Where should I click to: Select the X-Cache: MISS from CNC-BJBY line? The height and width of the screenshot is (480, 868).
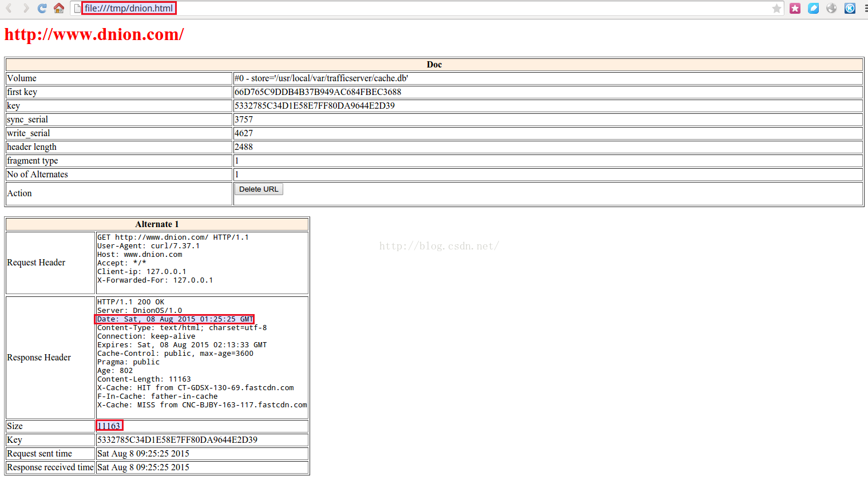click(x=202, y=405)
